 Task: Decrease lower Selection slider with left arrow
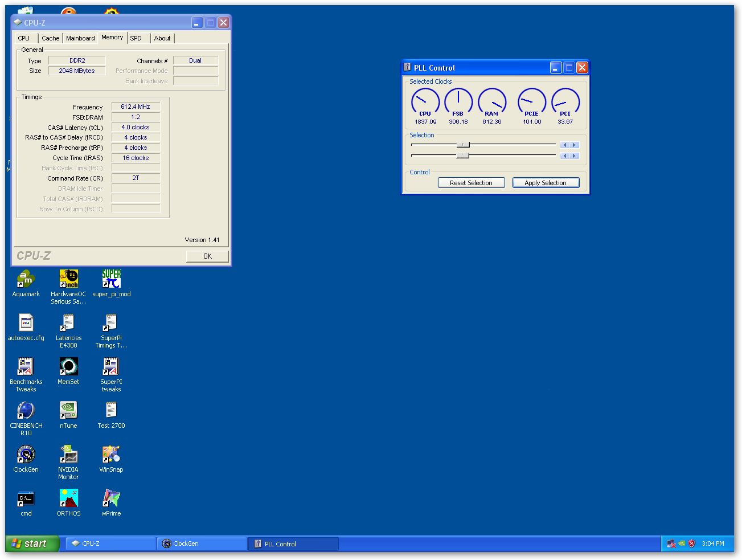pos(565,156)
